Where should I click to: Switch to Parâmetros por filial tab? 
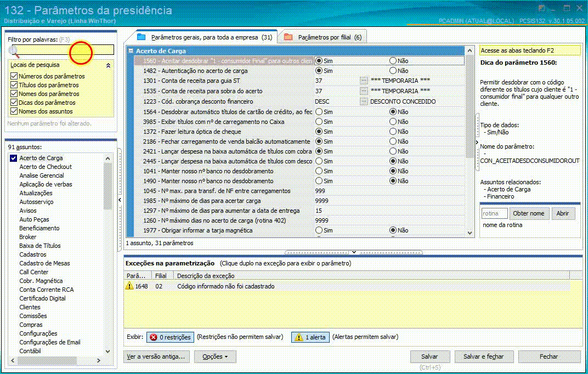coord(323,37)
